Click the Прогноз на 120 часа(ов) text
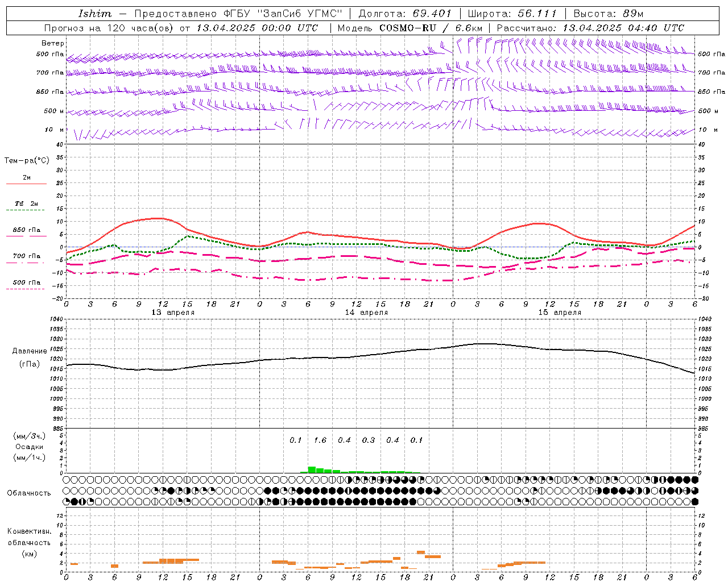Image resolution: width=728 pixels, height=582 pixels. (x=109, y=28)
